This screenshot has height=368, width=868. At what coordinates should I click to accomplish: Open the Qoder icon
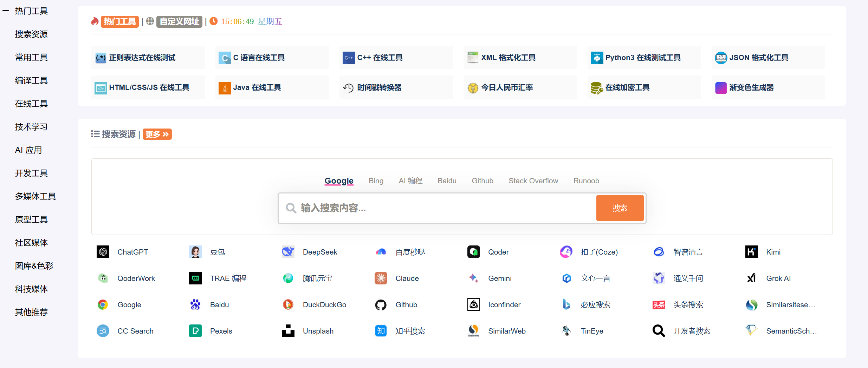click(474, 252)
